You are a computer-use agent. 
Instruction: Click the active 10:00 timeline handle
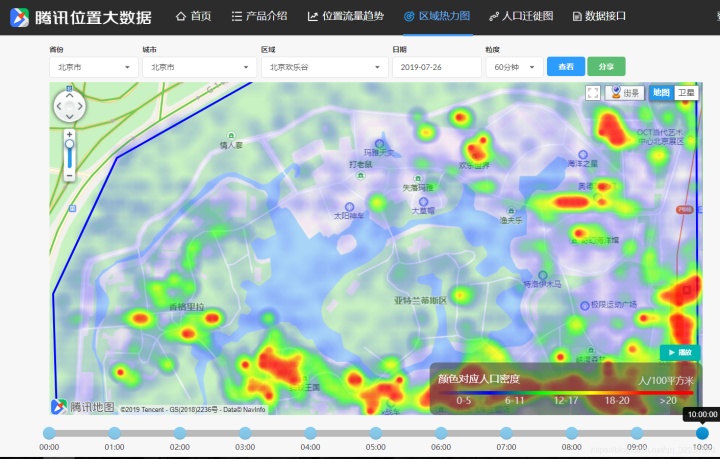click(702, 433)
